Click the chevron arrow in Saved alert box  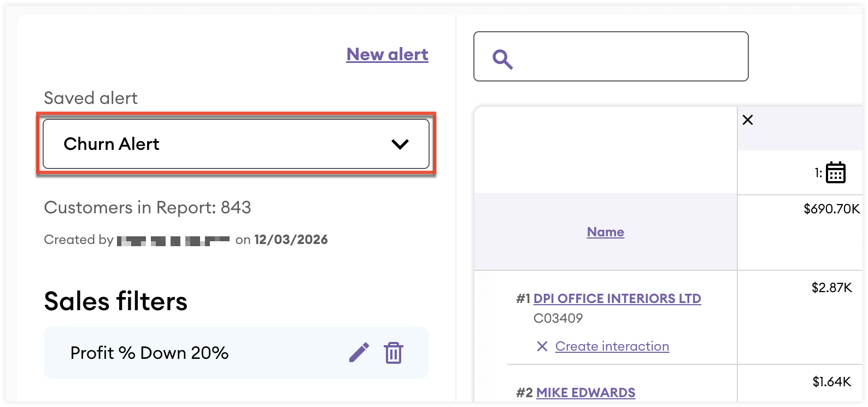pos(400,144)
